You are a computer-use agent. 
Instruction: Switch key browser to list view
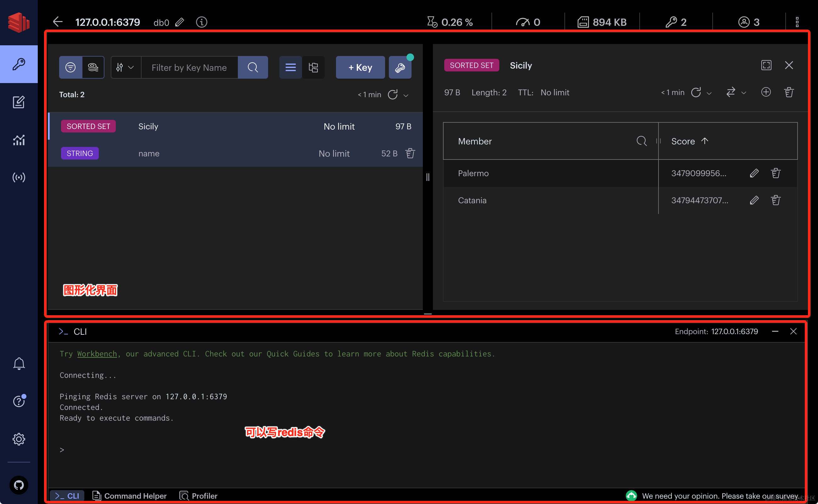pyautogui.click(x=290, y=68)
